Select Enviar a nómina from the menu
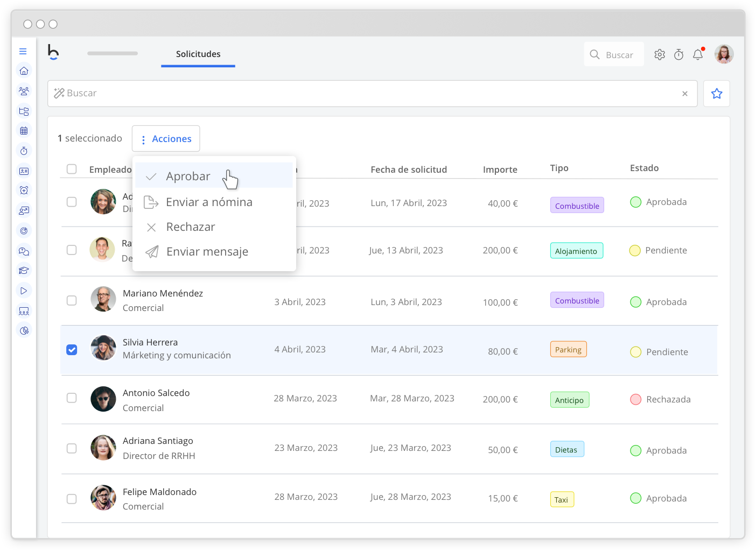The width and height of the screenshot is (756, 551). pyautogui.click(x=209, y=202)
